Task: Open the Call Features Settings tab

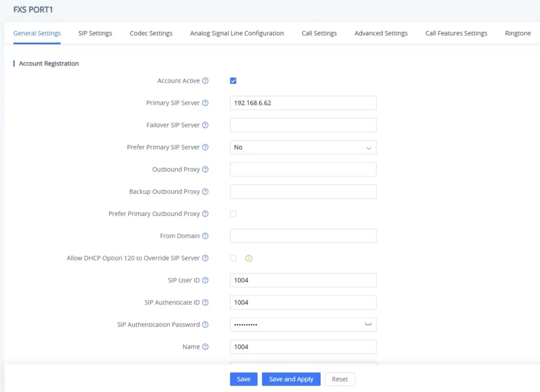Action: [456, 33]
